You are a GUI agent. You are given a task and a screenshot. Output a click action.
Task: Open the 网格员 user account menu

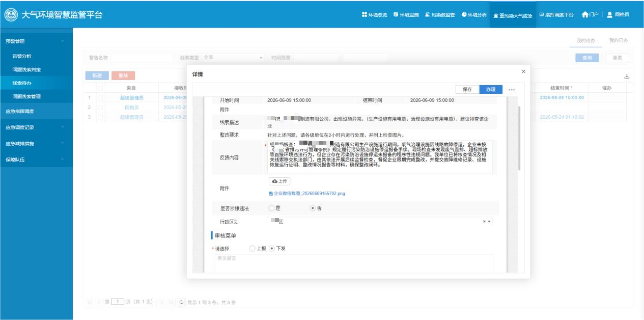(x=618, y=15)
